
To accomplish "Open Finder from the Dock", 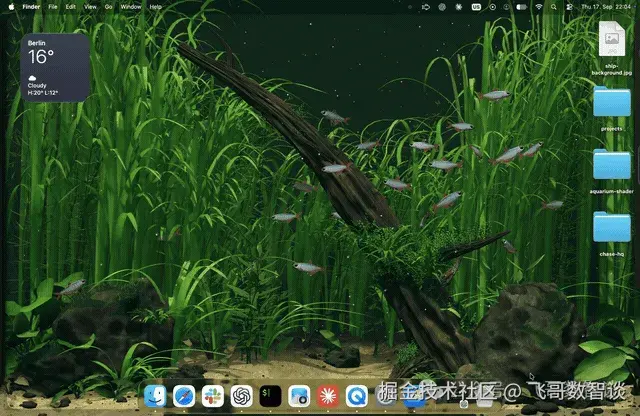I will 155,396.
